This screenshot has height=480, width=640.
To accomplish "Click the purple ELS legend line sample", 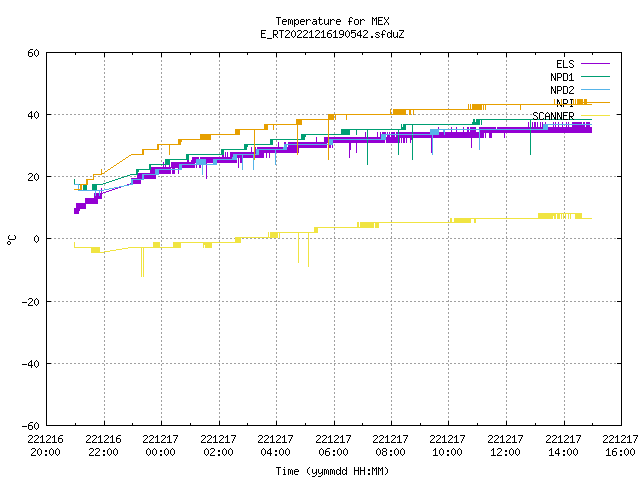I will (595, 64).
